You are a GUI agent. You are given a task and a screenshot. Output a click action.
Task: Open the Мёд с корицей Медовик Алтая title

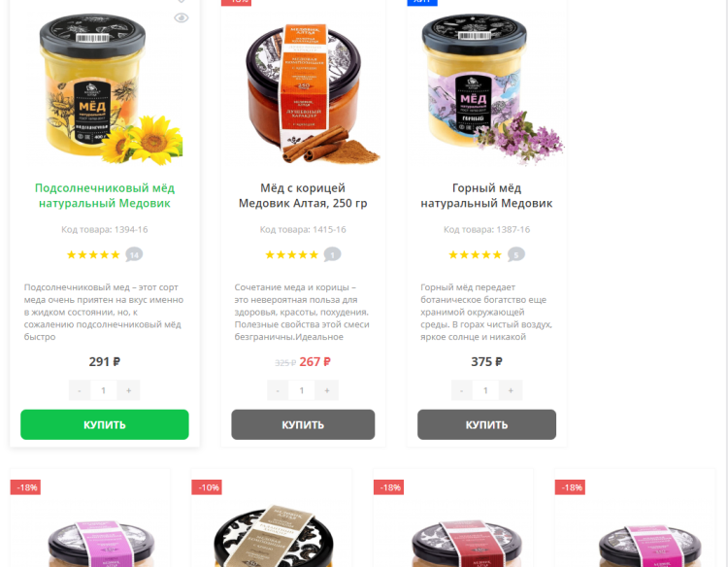coord(303,195)
